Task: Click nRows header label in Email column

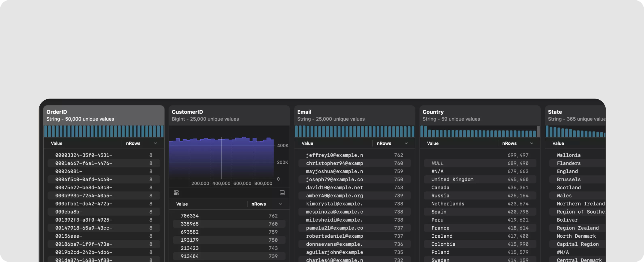Action: (x=384, y=143)
